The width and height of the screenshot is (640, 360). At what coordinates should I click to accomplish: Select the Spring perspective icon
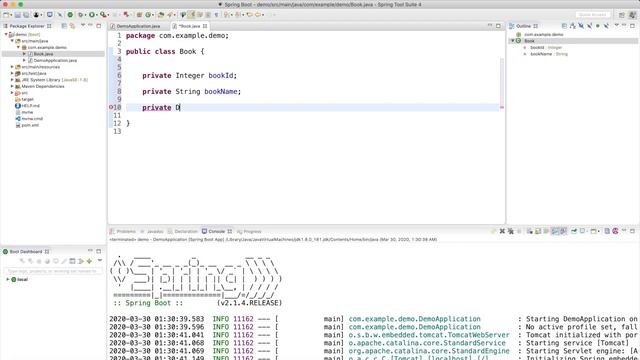(x=632, y=15)
